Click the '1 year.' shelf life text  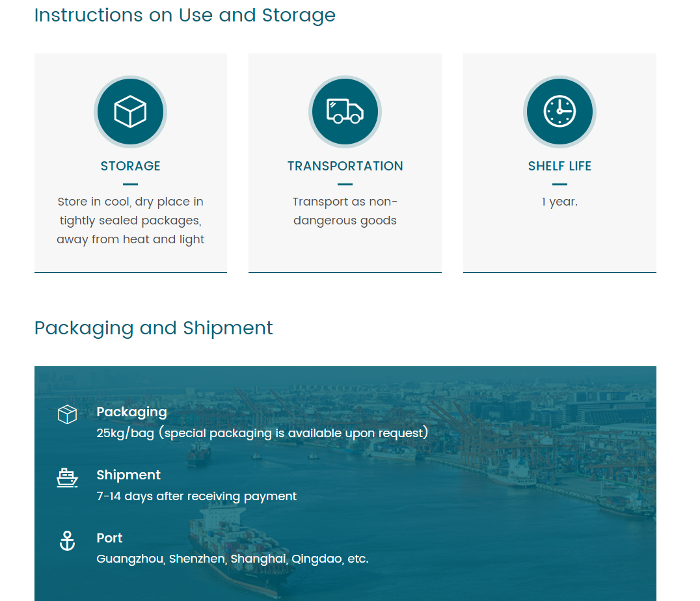[x=559, y=202]
